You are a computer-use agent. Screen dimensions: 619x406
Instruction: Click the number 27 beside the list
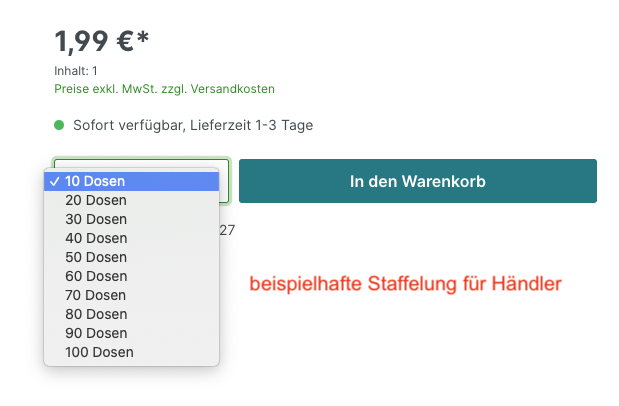227,230
